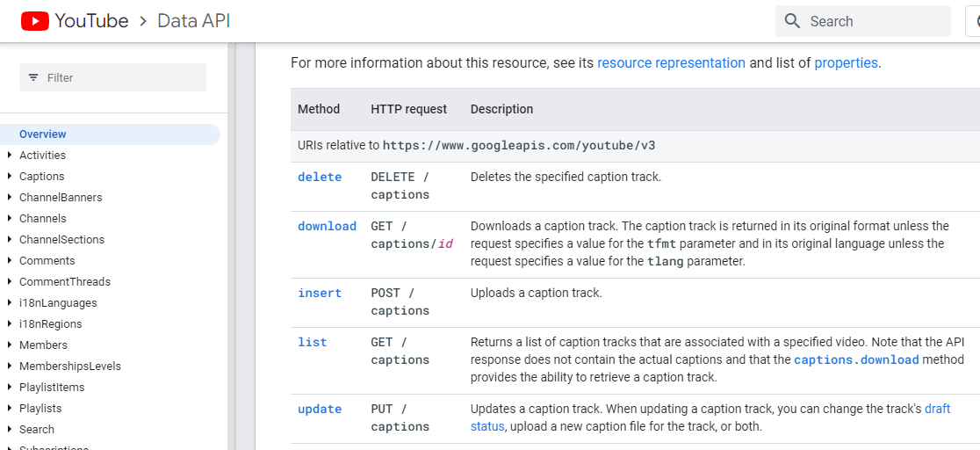Viewport: 980px width, 450px height.
Task: Open i18nLanguages in the sidebar
Action: click(x=58, y=303)
